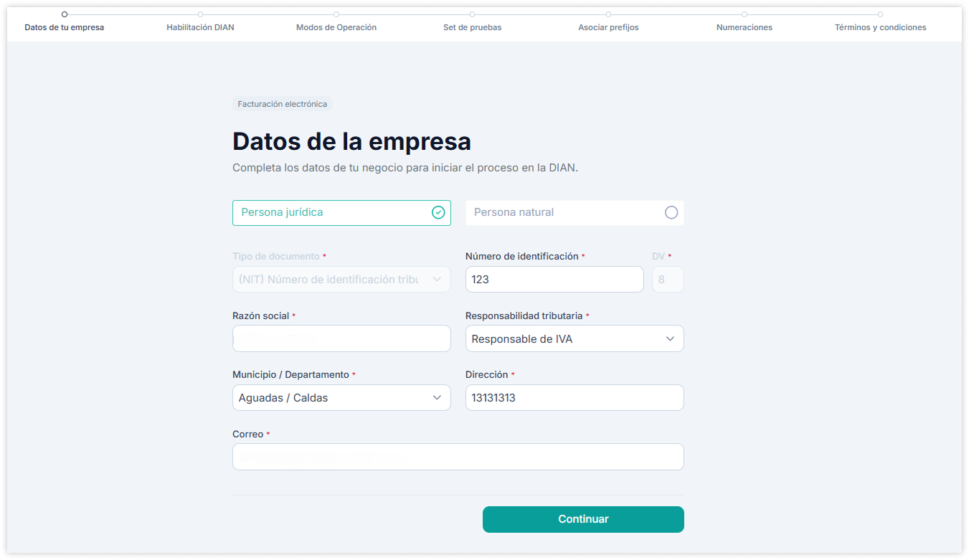Click the step circle above Set de pruebas

472,14
